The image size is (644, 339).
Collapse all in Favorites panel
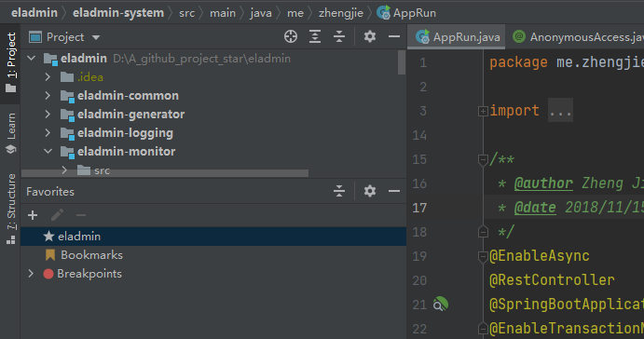click(339, 191)
